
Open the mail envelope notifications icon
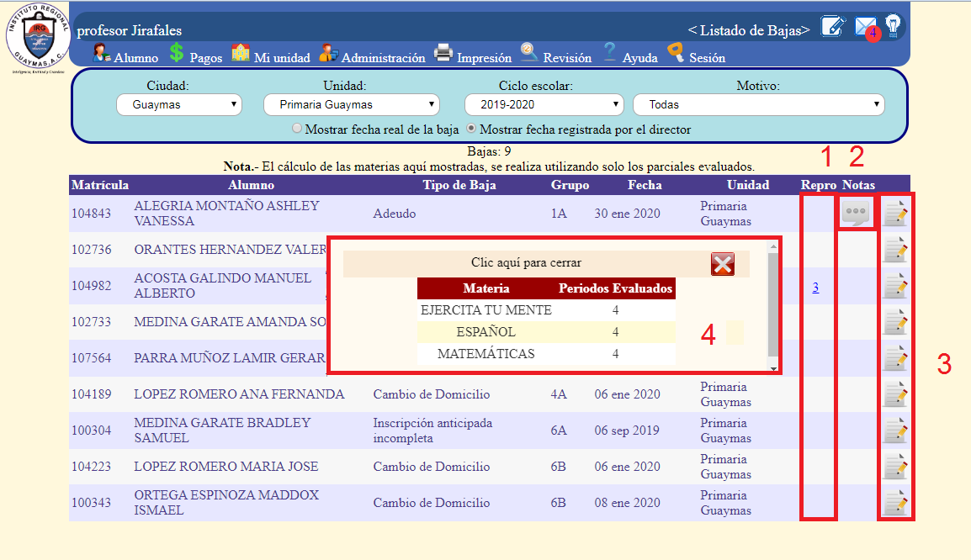click(x=867, y=27)
